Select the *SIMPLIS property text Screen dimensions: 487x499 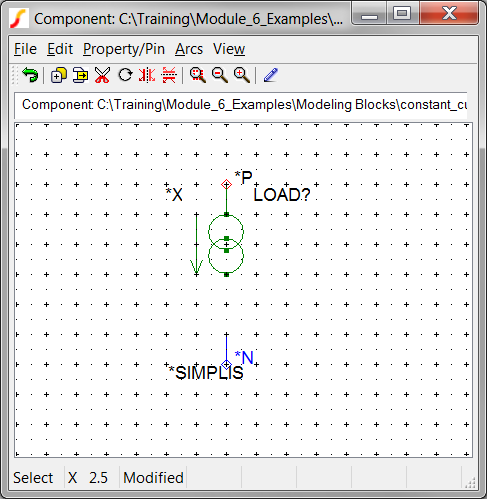click(206, 373)
